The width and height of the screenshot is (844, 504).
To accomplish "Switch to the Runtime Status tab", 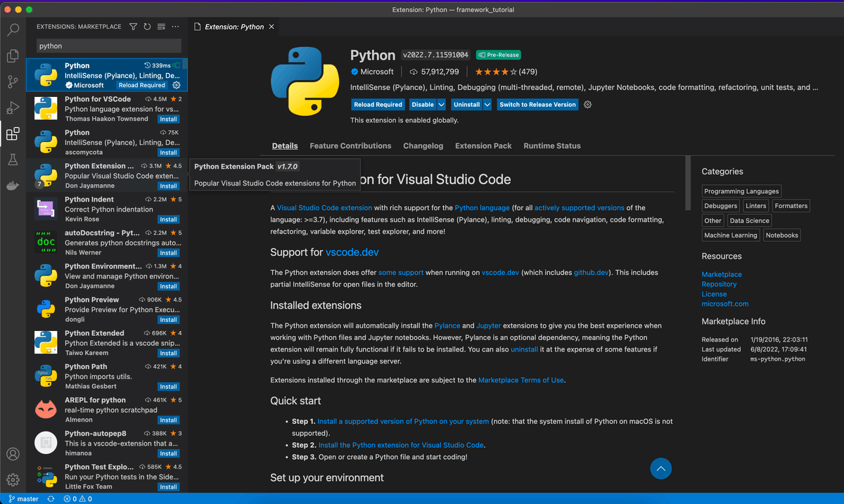I will (x=552, y=146).
